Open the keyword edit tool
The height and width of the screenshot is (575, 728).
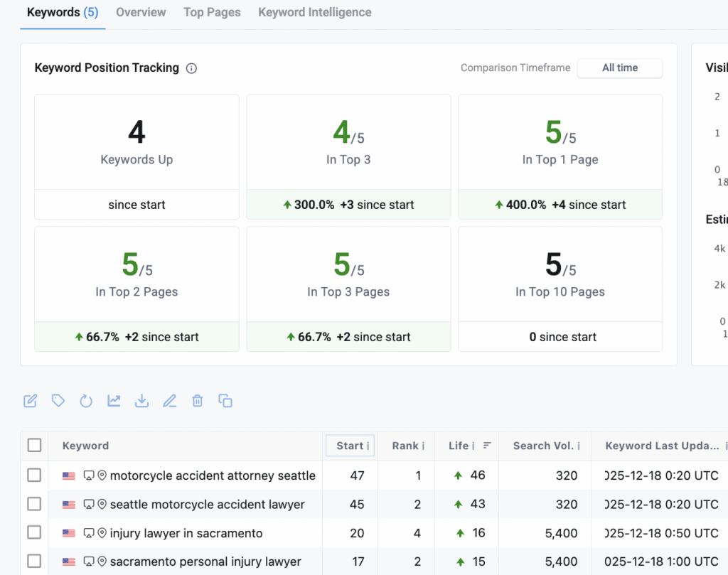(30, 400)
